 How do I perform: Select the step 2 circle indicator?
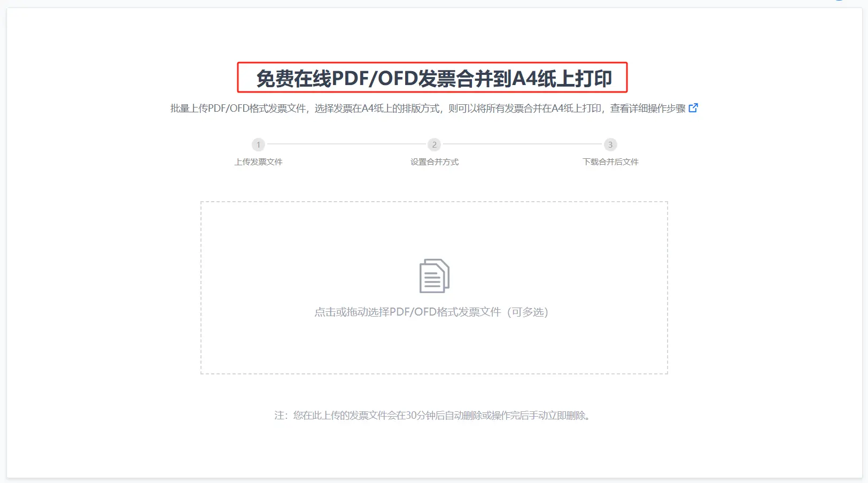[434, 144]
